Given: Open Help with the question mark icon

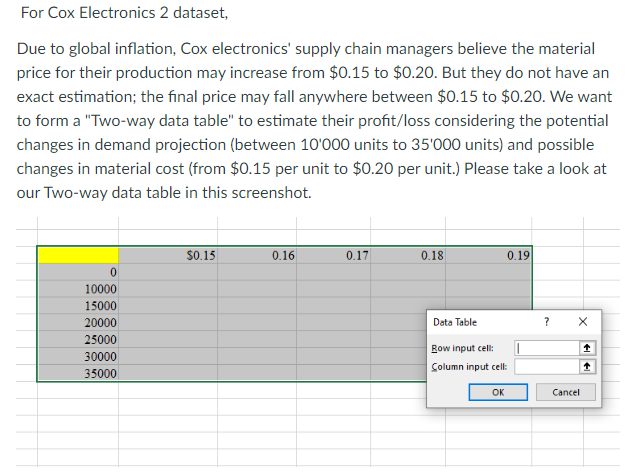Looking at the screenshot, I should (x=546, y=322).
